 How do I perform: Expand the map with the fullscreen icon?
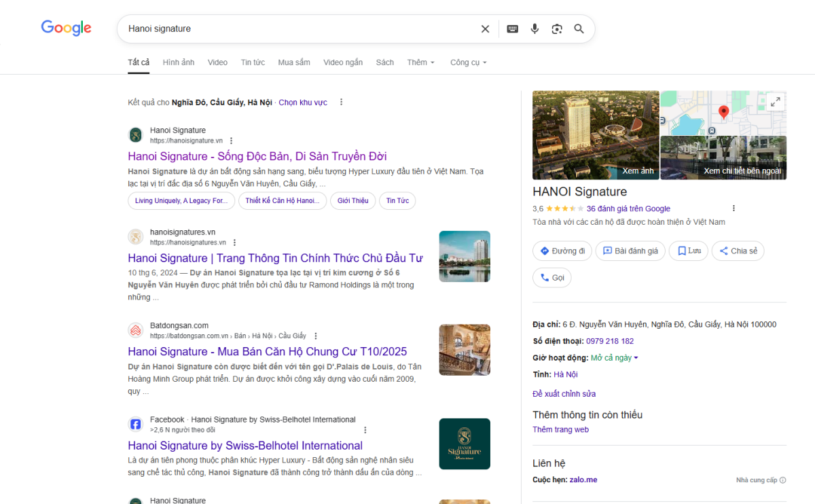(775, 102)
